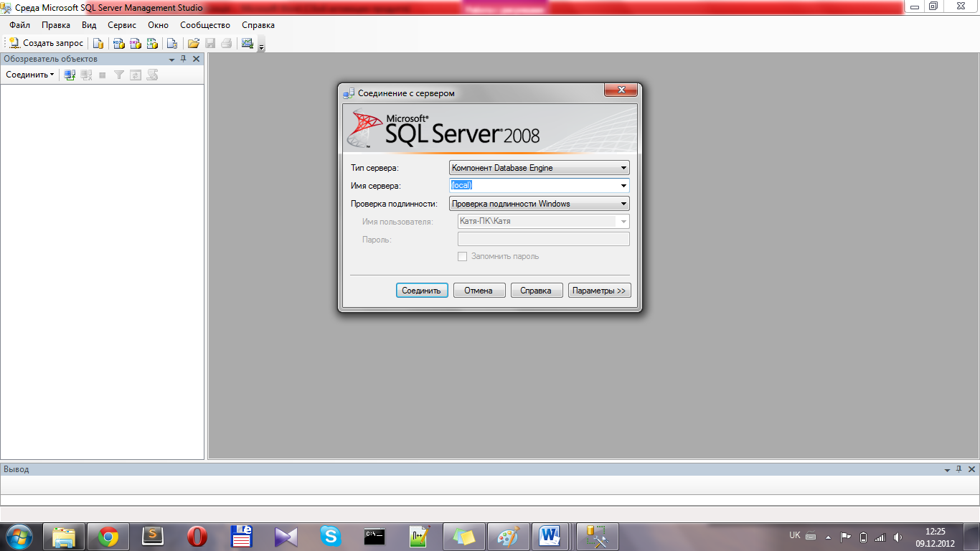Toggle the Запомнить пароль checkbox
This screenshot has height=551, width=980.
(463, 256)
